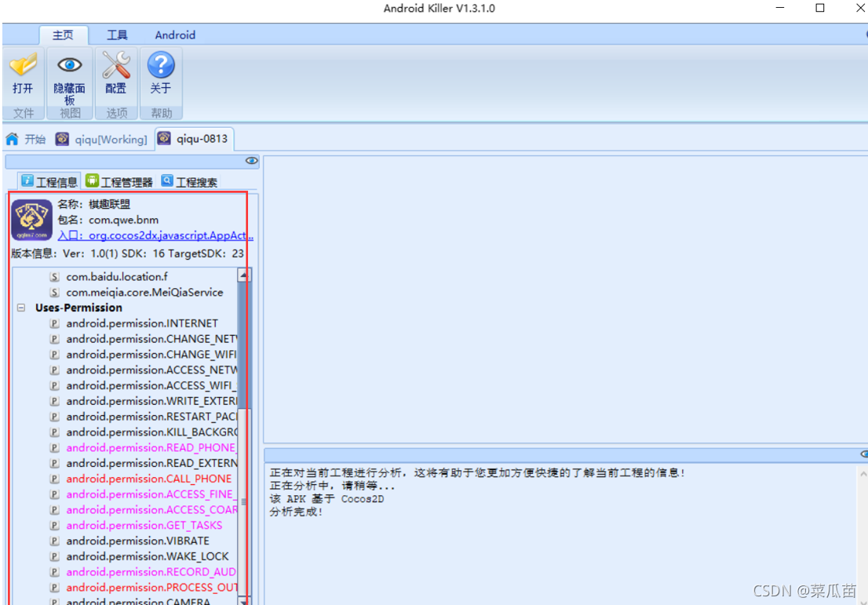
Task: Click the home icon on 开始 tab
Action: [x=13, y=139]
